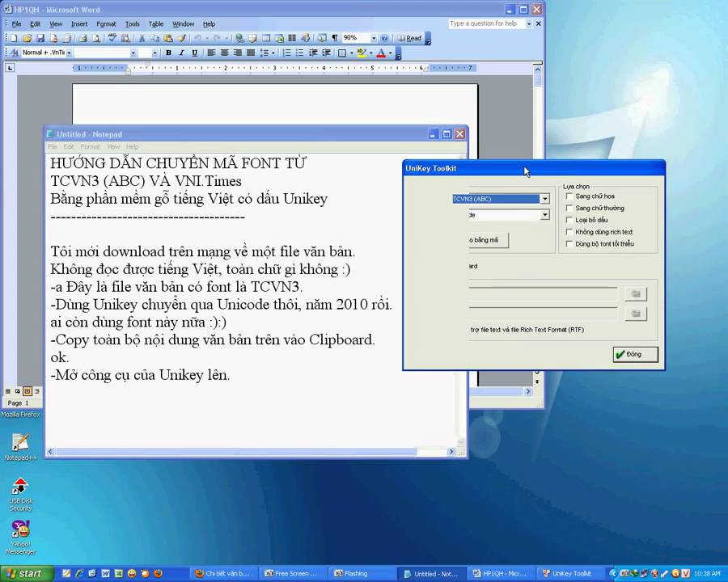Open the Format menu in Notepad
The image size is (728, 582).
(90, 146)
